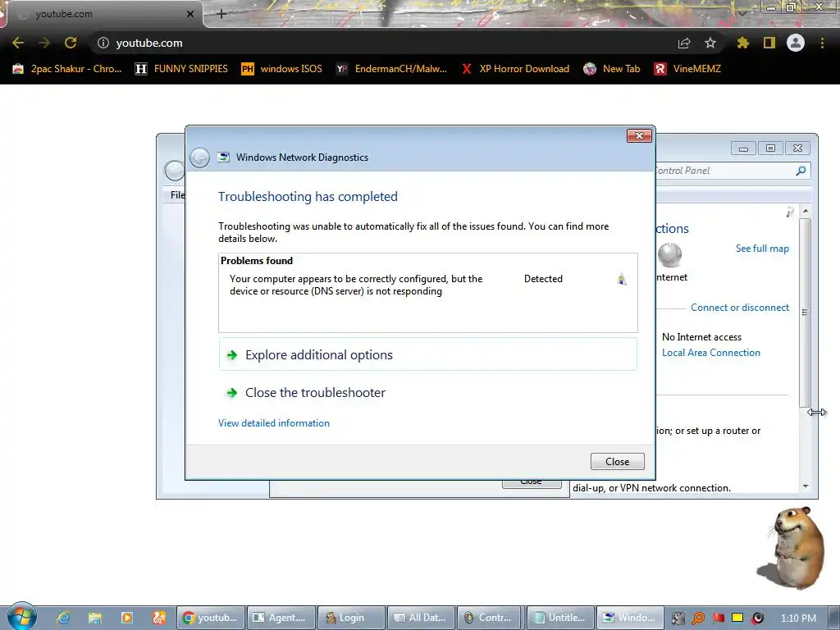The width and height of the screenshot is (840, 630).
Task: Click See full map in Control Panel
Action: coord(762,249)
